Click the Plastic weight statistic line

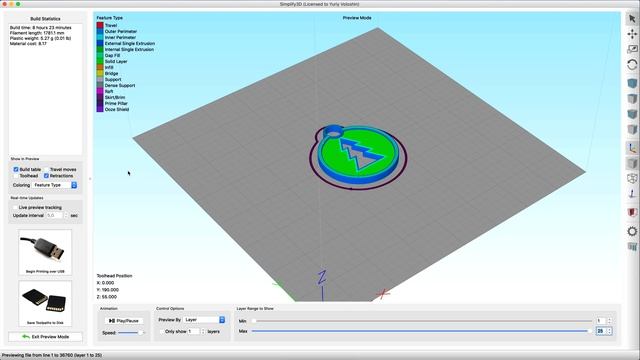tap(40, 38)
